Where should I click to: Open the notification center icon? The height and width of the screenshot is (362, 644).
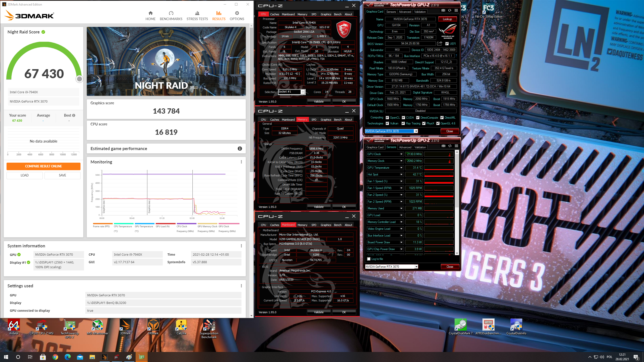(x=636, y=357)
